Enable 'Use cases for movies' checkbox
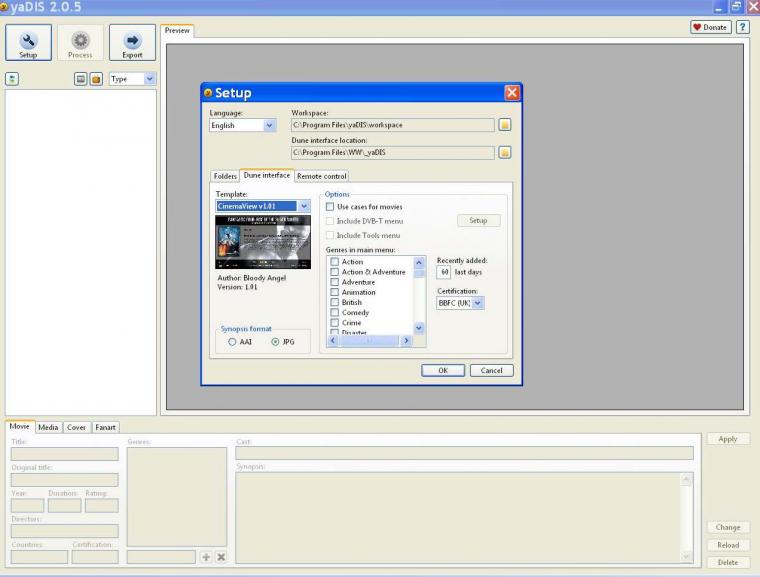 331,207
